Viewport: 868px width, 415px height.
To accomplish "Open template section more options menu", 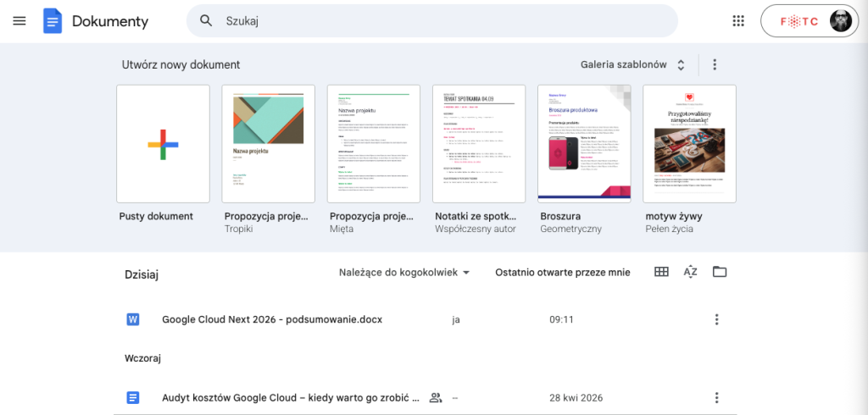I will coord(714,64).
